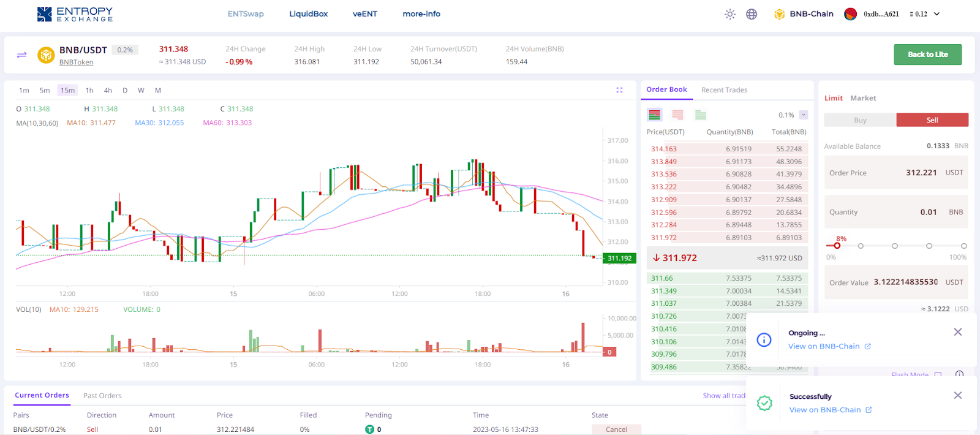The image size is (980, 435).
Task: Click the blue info icon in Ongoing notification
Action: (764, 339)
